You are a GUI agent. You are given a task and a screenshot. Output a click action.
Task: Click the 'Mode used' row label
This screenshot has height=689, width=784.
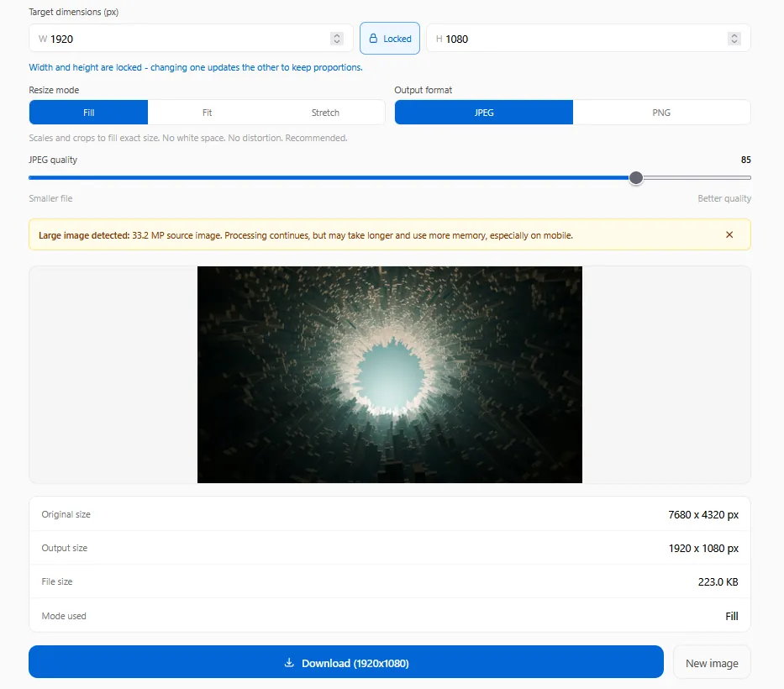click(x=64, y=616)
